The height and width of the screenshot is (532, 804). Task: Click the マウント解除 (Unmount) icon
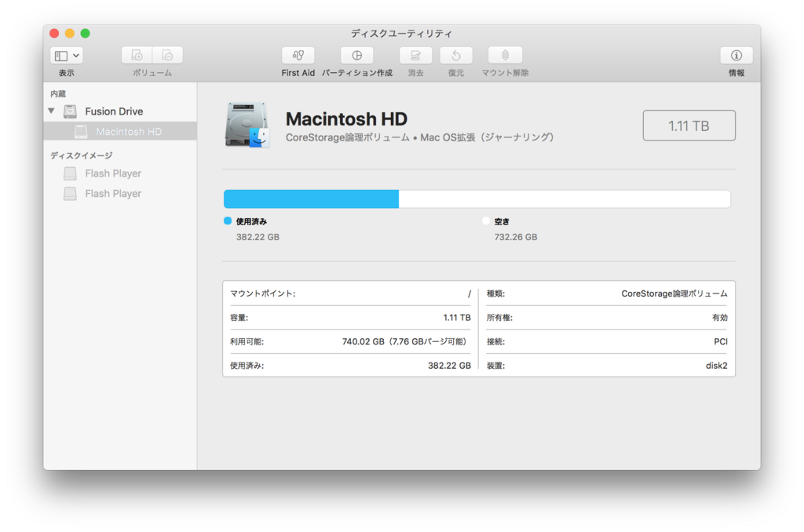(x=505, y=55)
